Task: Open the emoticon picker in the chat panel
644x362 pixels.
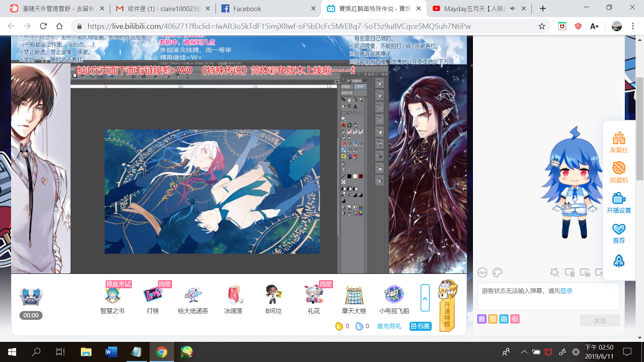Action: tap(482, 272)
